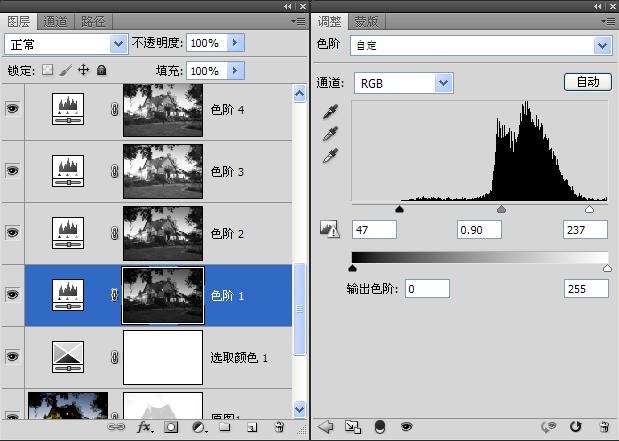Screen dimensions: 619x441
Task: Toggle mask link on 色阶 2
Action: point(114,233)
